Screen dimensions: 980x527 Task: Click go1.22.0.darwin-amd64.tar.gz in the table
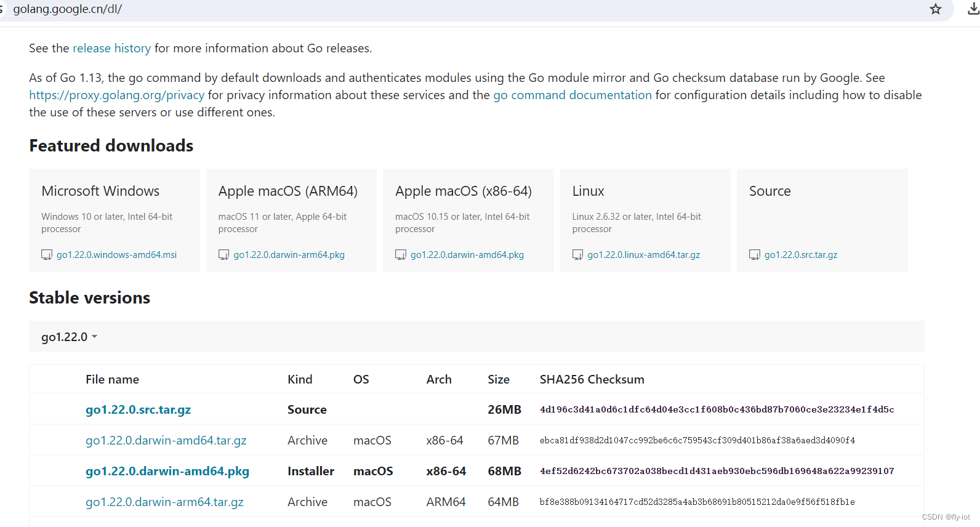pos(166,440)
